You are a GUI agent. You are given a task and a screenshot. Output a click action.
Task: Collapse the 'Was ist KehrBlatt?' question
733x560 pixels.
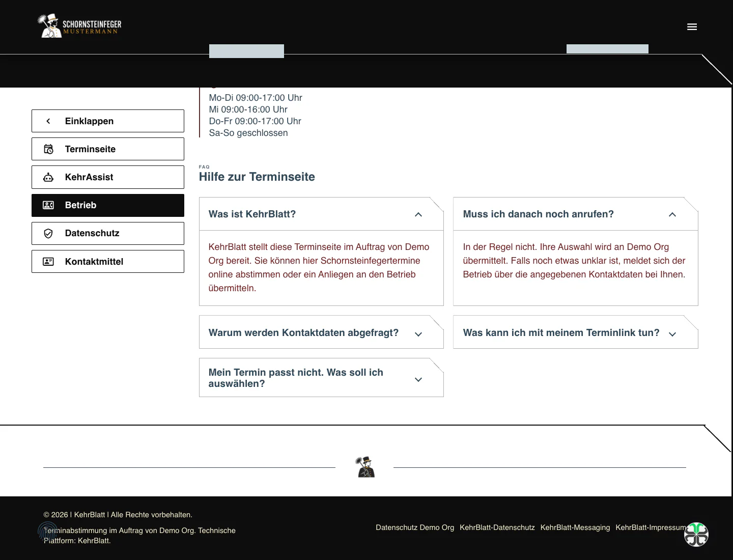[x=321, y=214]
